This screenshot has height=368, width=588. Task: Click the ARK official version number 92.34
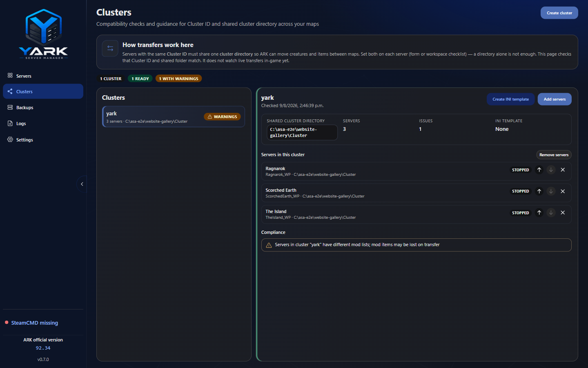click(x=43, y=348)
